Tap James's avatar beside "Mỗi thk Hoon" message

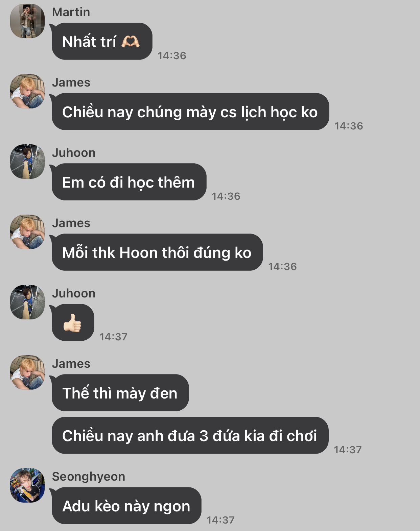27,232
